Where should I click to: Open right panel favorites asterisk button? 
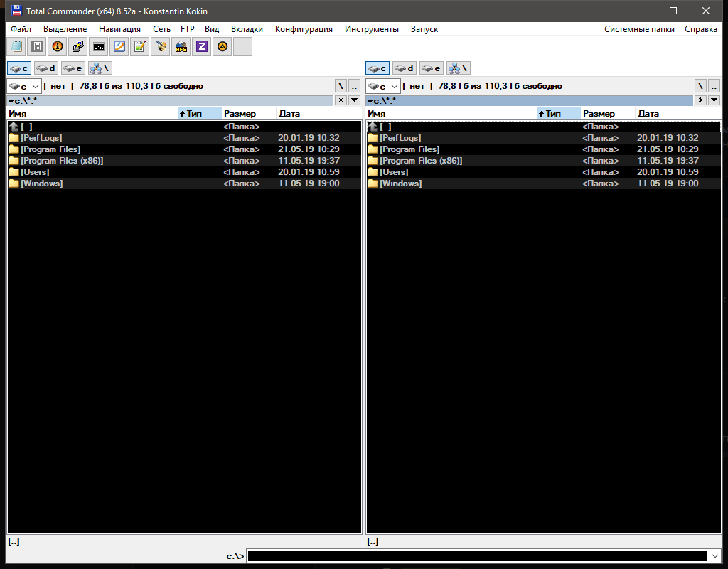(x=700, y=100)
